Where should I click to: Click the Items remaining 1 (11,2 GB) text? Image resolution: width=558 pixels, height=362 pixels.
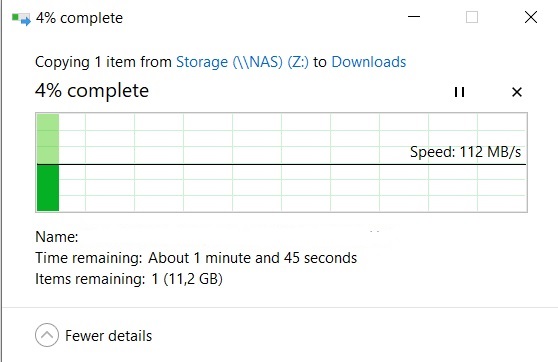pos(129,279)
